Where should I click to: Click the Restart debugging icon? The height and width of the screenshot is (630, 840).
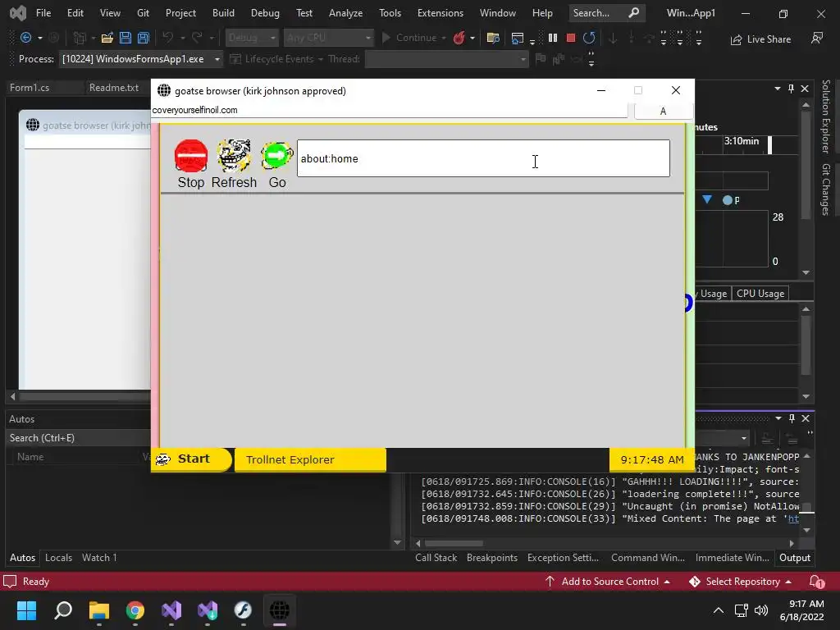(x=589, y=38)
